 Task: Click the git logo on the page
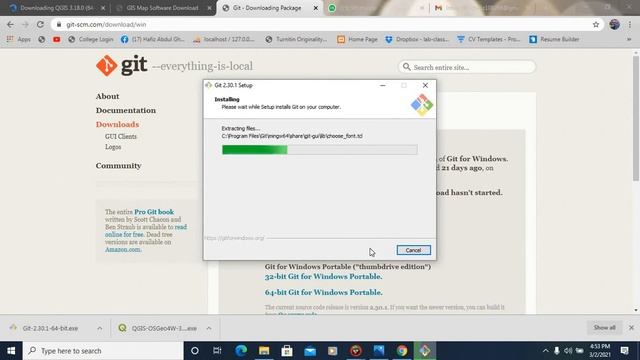click(x=122, y=65)
